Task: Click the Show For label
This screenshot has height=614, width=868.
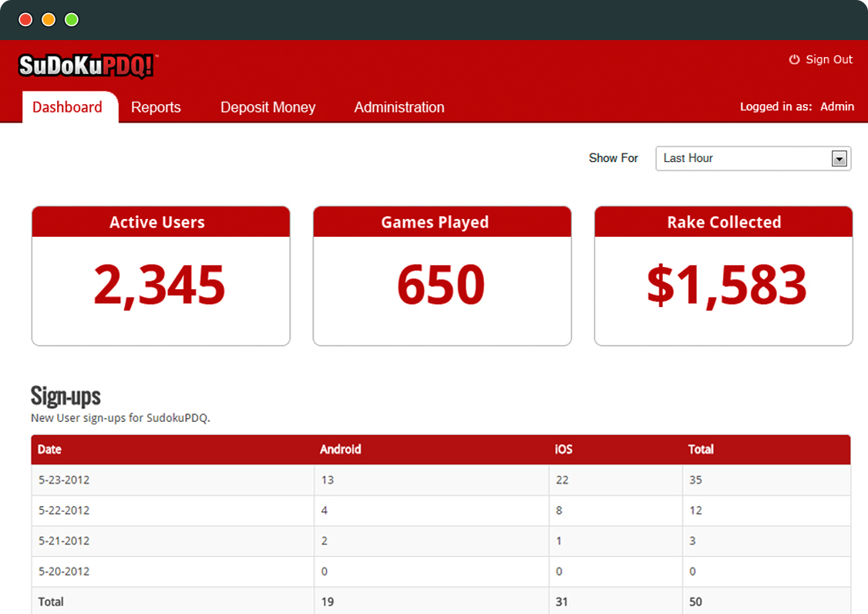Action: (614, 158)
